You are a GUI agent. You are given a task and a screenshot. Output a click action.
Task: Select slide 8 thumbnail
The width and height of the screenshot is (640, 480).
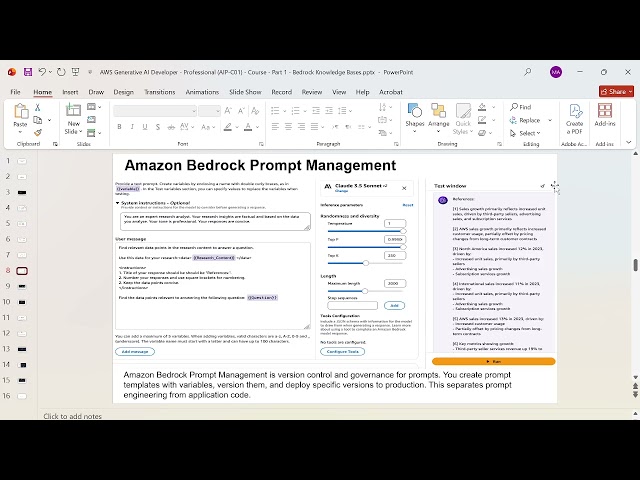(x=22, y=271)
